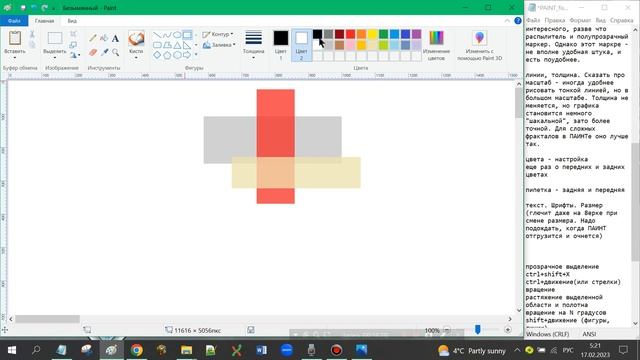Click the Notepad vertical scrollbar thumb
Viewport: 640px width, 360px height.
pyautogui.click(x=635, y=202)
